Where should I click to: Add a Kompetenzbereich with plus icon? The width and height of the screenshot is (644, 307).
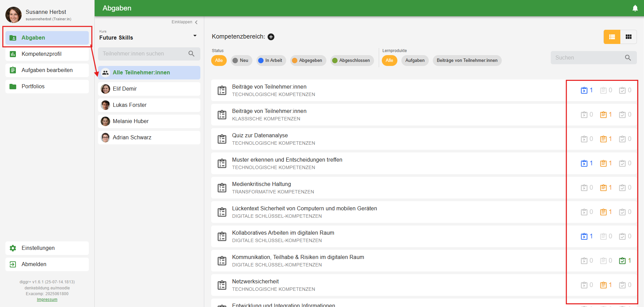(271, 37)
